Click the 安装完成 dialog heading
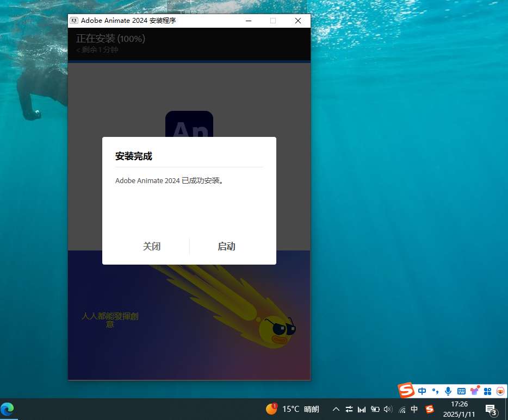The height and width of the screenshot is (420, 508). pyautogui.click(x=134, y=156)
